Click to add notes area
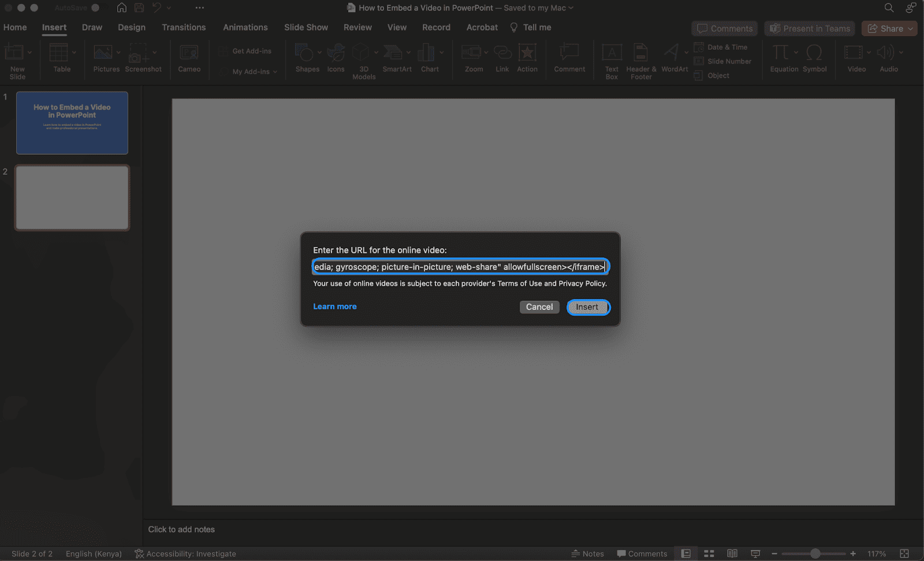This screenshot has width=924, height=561. [x=181, y=529]
